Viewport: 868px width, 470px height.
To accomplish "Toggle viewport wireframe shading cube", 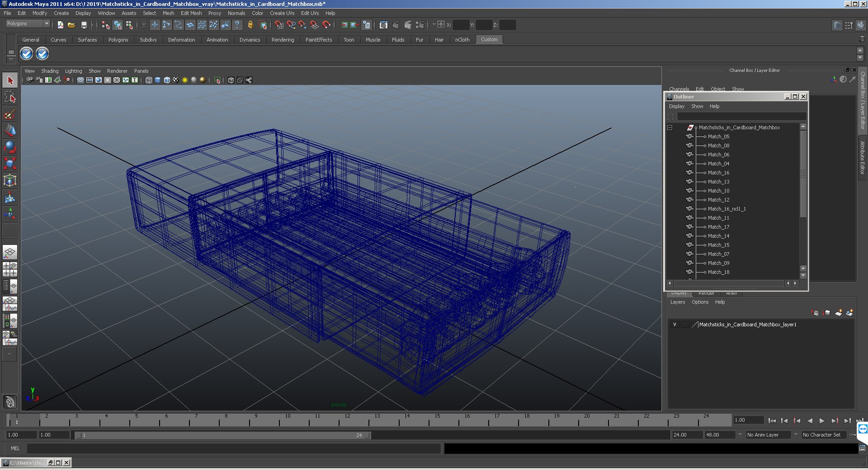I will click(x=148, y=80).
